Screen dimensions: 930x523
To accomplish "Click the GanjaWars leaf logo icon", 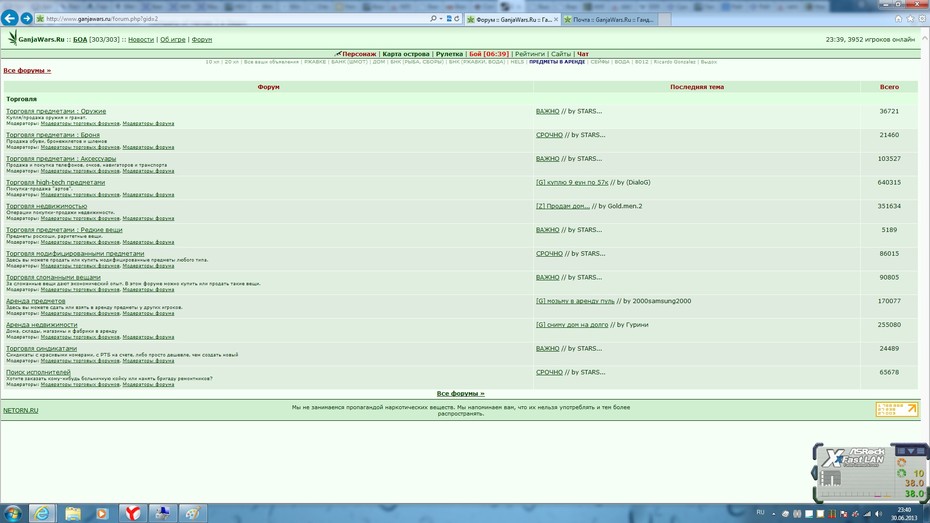I will pos(12,39).
